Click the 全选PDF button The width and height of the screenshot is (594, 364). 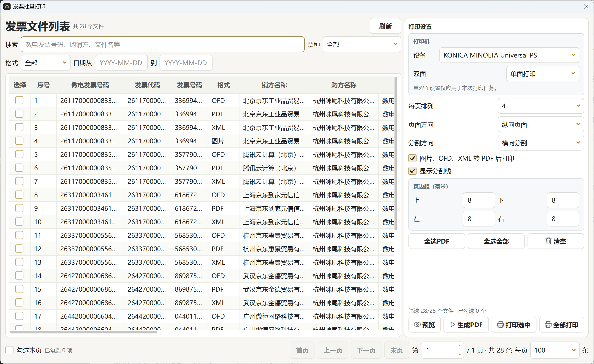pyautogui.click(x=437, y=241)
